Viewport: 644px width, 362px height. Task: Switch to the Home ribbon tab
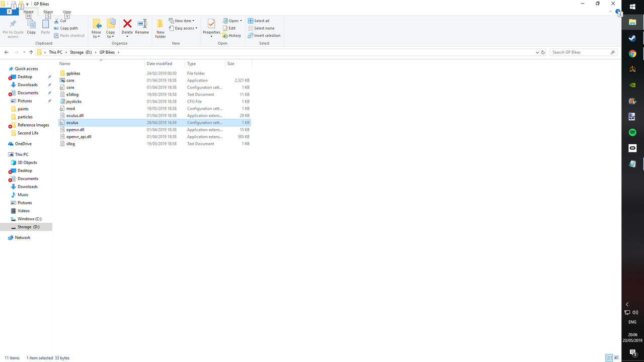pos(29,12)
